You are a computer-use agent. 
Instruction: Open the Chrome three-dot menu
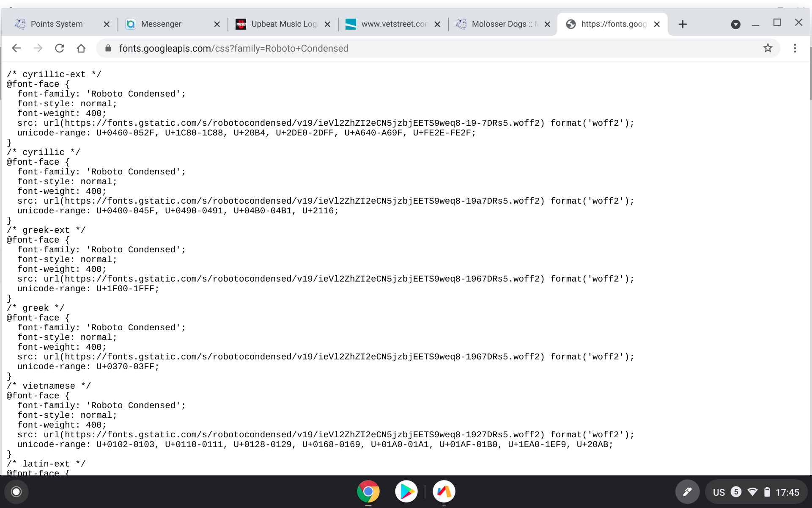point(795,48)
